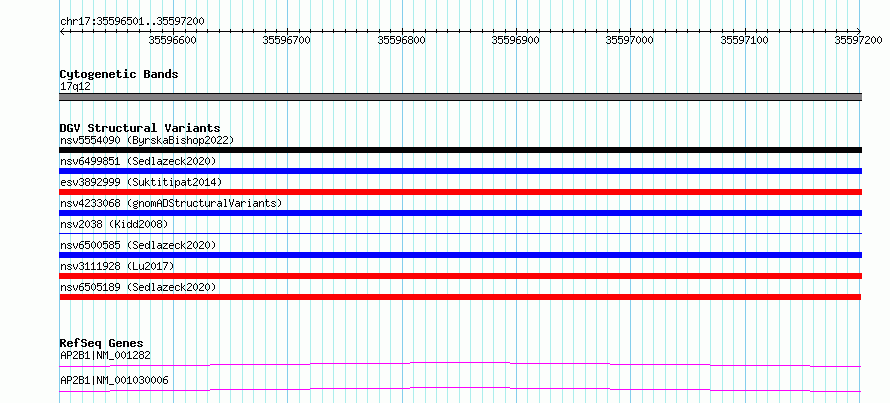Click the blue nsv6499851 variant bar
Viewport: 890px width, 403px height.
point(460,171)
